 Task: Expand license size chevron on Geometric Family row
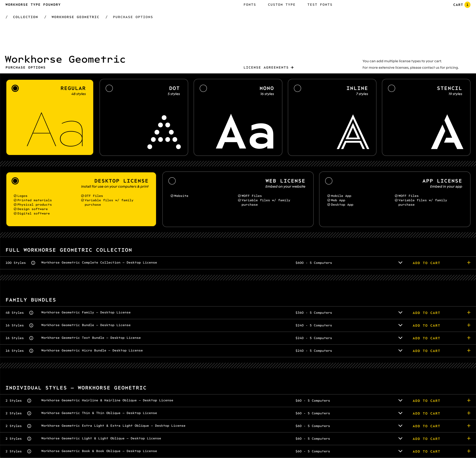400,313
